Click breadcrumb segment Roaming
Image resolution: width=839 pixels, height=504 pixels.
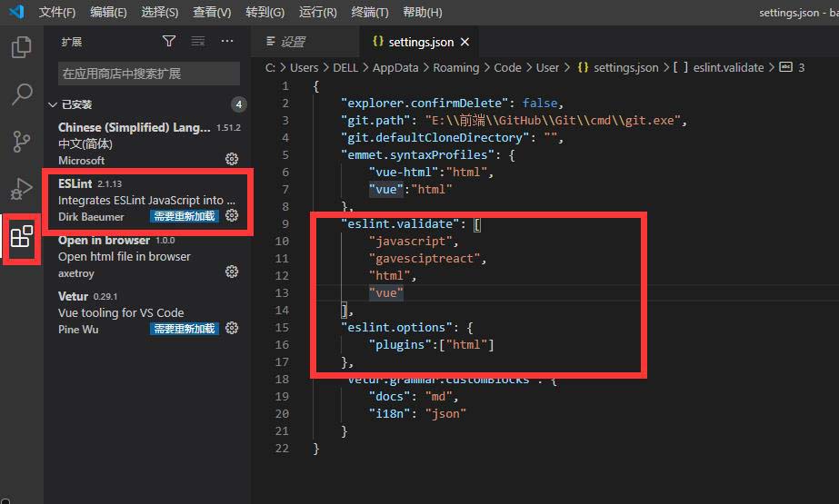click(x=456, y=67)
